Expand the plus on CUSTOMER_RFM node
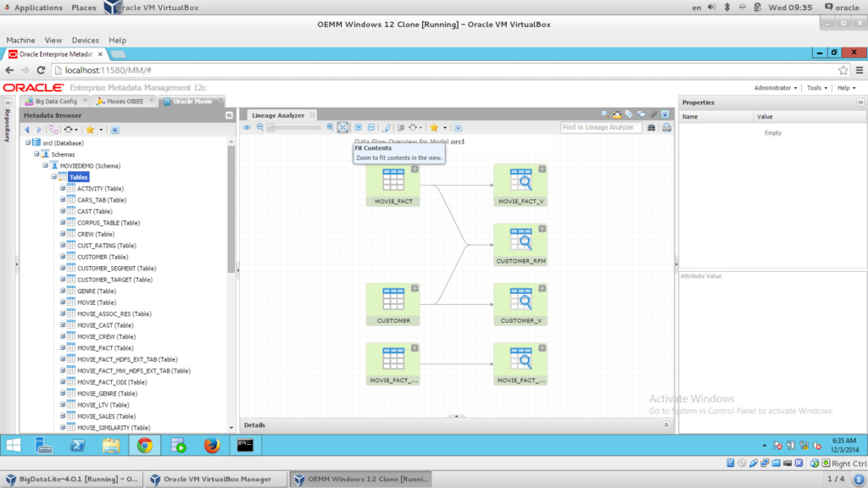Viewport: 868px width, 488px height. coord(542,229)
